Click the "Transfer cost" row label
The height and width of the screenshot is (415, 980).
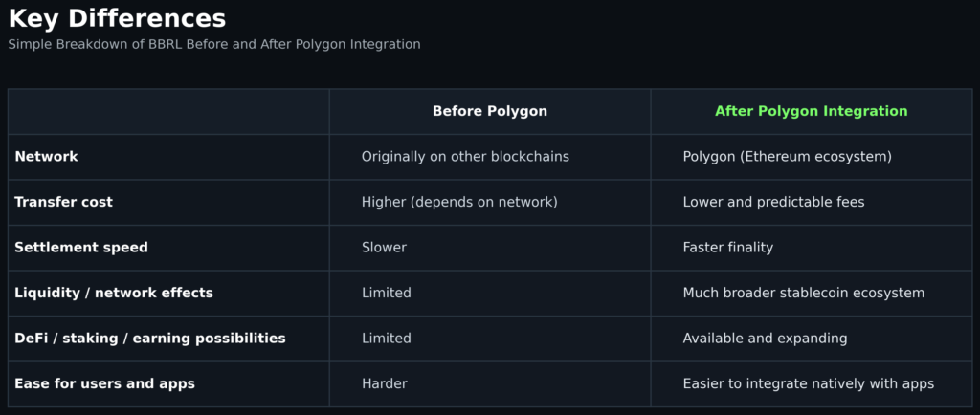click(63, 202)
